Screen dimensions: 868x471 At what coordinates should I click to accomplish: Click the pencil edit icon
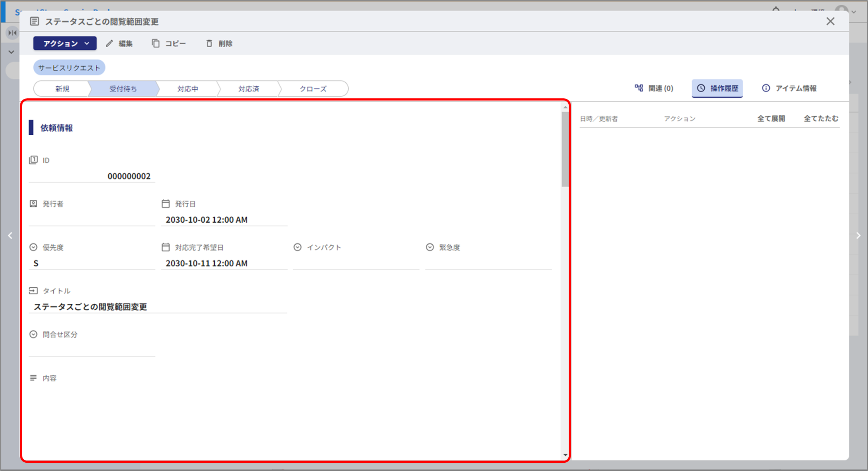pos(110,43)
